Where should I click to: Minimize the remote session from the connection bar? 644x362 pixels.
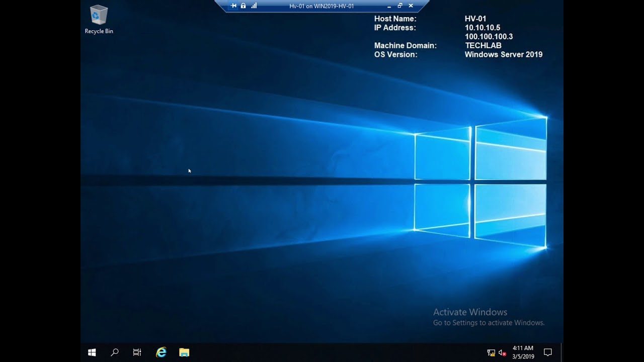[x=389, y=6]
